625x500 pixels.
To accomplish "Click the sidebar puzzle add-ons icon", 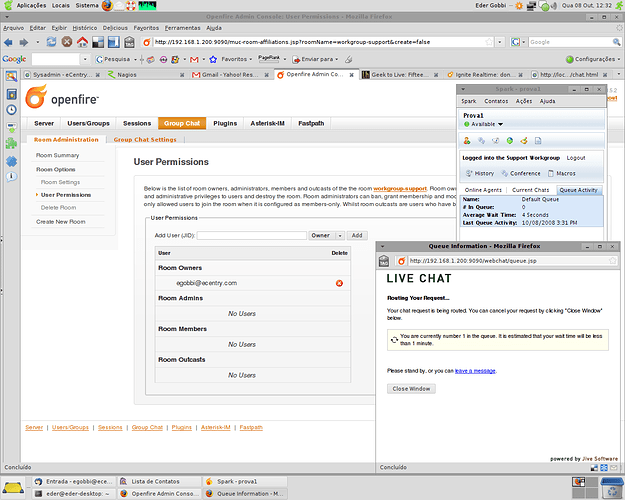I will click(x=12, y=143).
